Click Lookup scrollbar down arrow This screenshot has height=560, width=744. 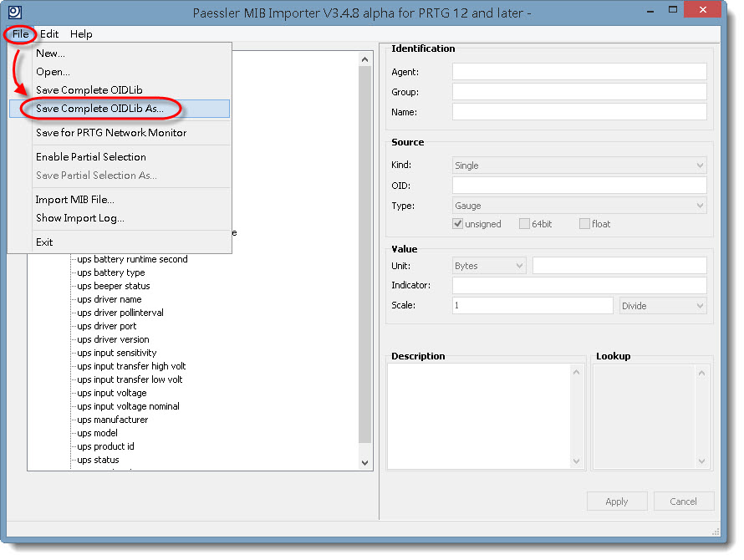point(701,461)
